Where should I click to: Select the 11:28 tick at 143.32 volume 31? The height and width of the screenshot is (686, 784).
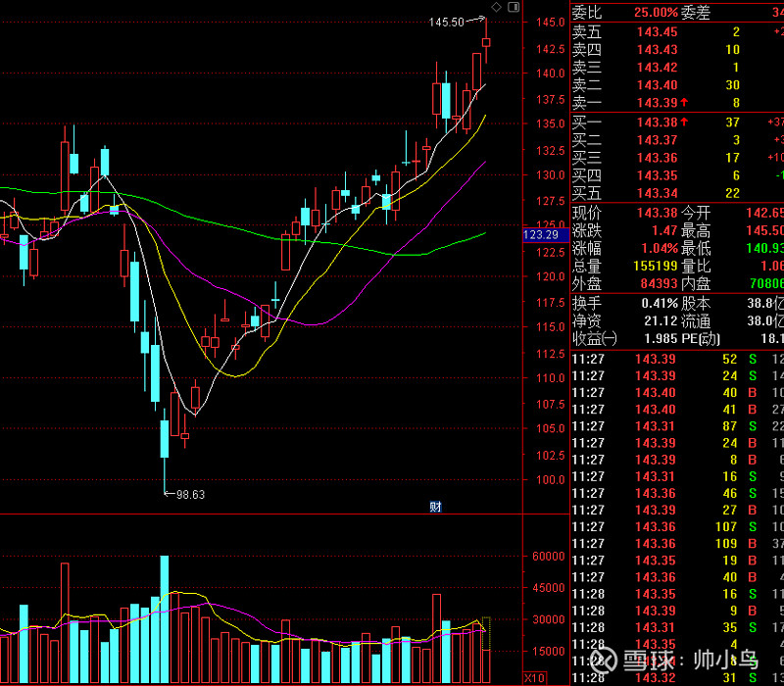[677, 678]
